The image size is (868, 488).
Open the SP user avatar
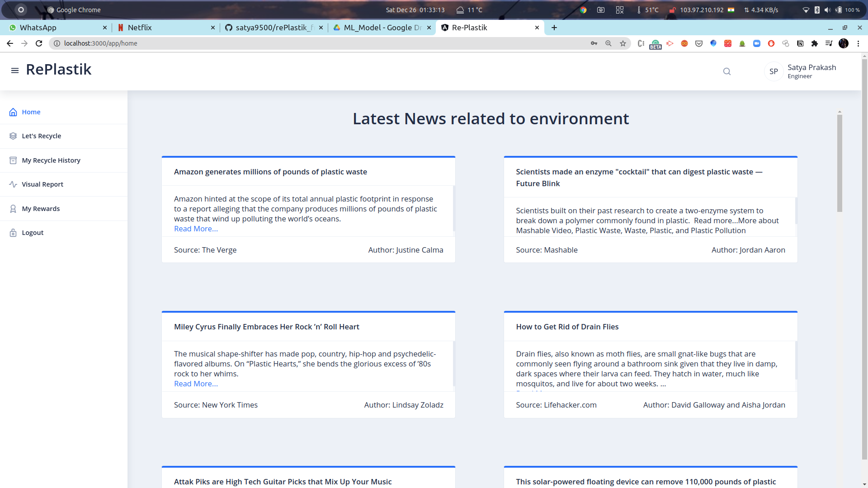click(774, 71)
